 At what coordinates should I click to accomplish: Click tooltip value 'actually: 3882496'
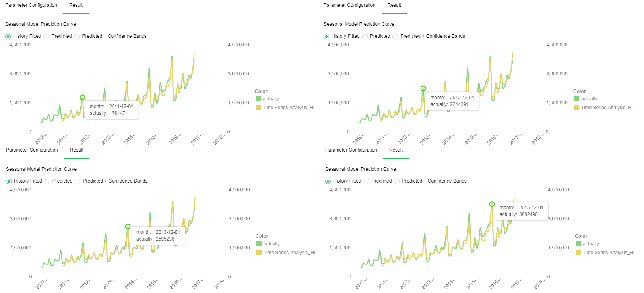point(519,214)
